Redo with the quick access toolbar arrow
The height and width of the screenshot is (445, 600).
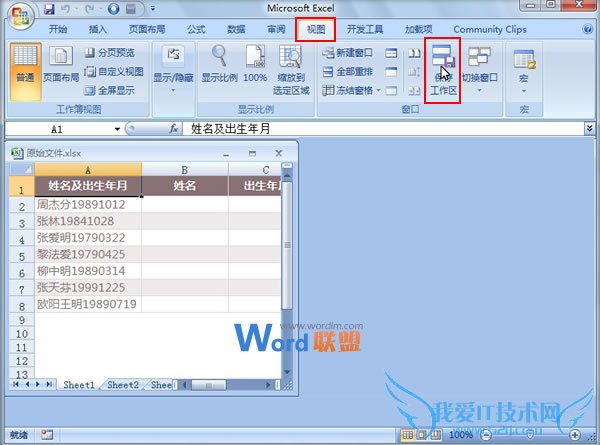tap(90, 9)
